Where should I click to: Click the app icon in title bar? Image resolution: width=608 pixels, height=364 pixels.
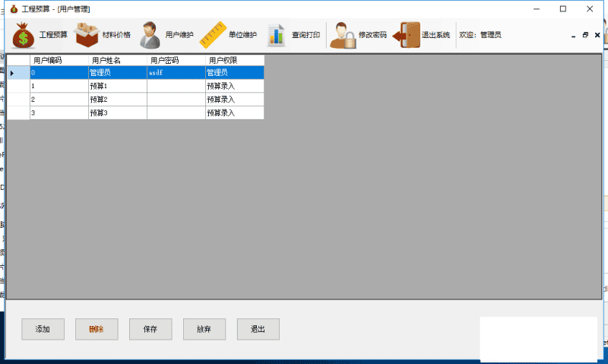point(14,9)
